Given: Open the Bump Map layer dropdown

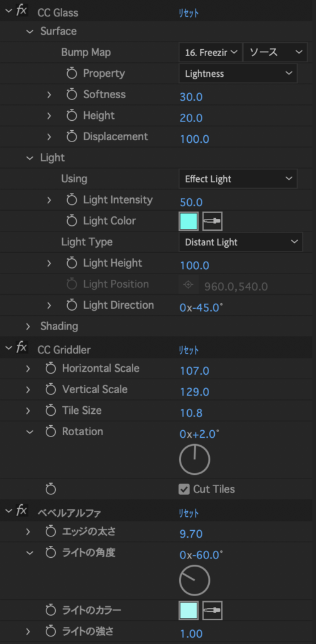Looking at the screenshot, I should tap(210, 52).
